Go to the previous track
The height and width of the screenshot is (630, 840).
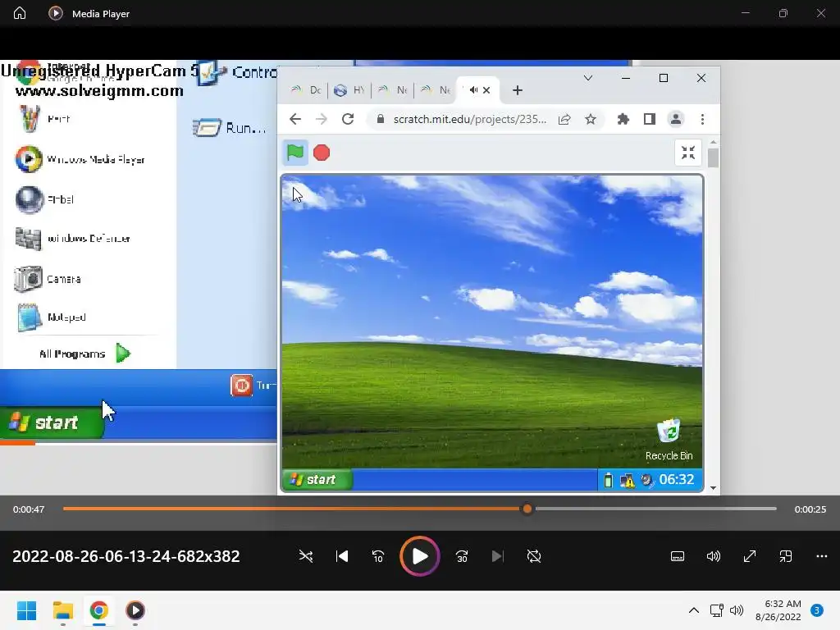[x=342, y=556]
